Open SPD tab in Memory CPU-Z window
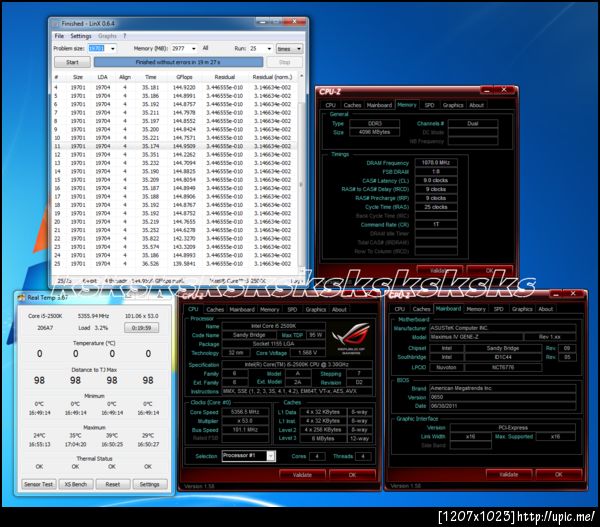The height and width of the screenshot is (527, 600). (429, 105)
